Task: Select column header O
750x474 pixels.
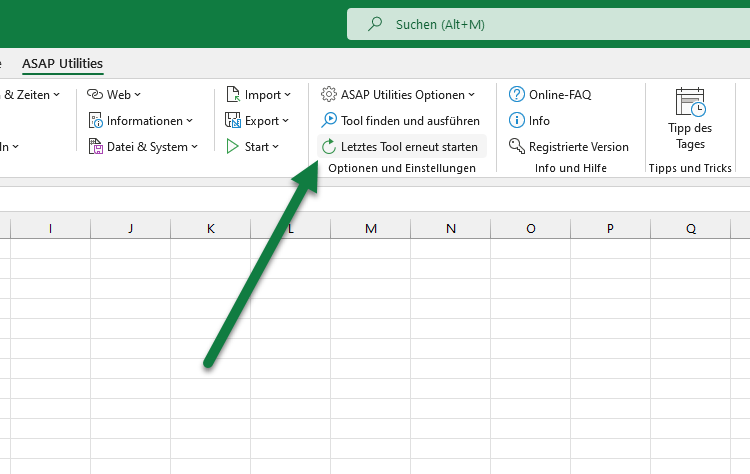Action: coord(530,229)
